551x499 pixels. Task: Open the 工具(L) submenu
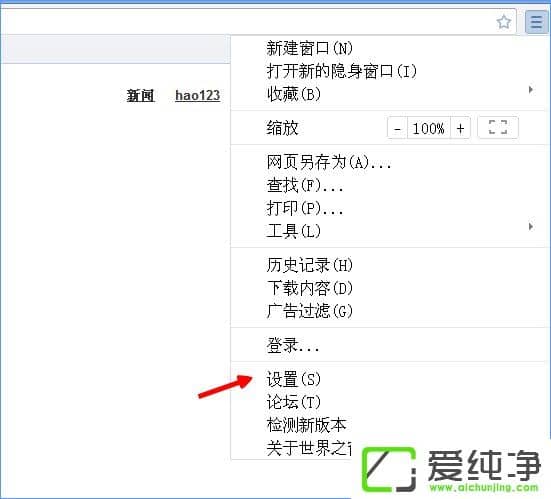pos(389,231)
